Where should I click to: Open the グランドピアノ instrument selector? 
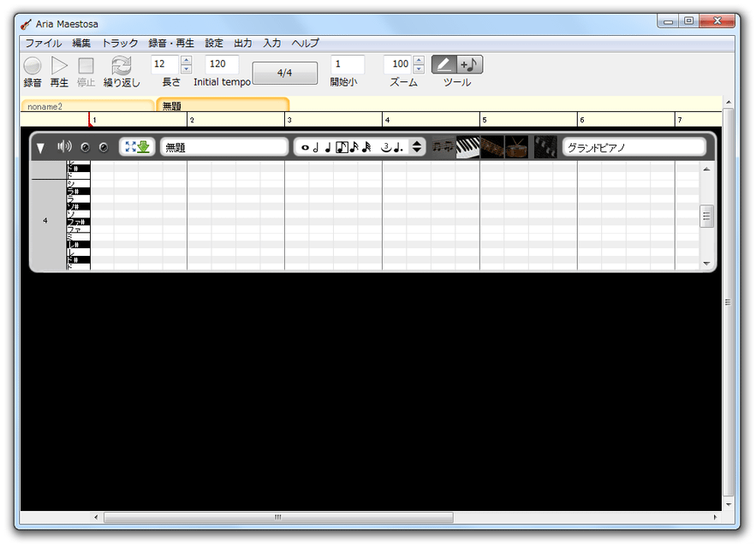(634, 147)
